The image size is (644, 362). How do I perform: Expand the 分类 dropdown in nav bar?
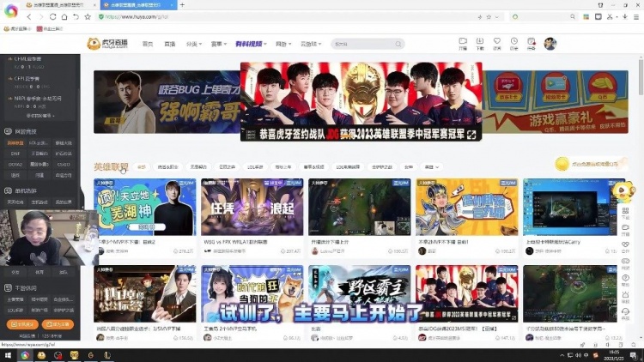coord(194,44)
